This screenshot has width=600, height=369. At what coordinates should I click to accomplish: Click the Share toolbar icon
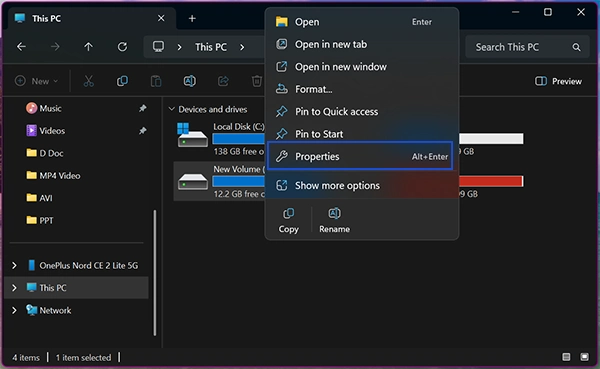(x=223, y=81)
